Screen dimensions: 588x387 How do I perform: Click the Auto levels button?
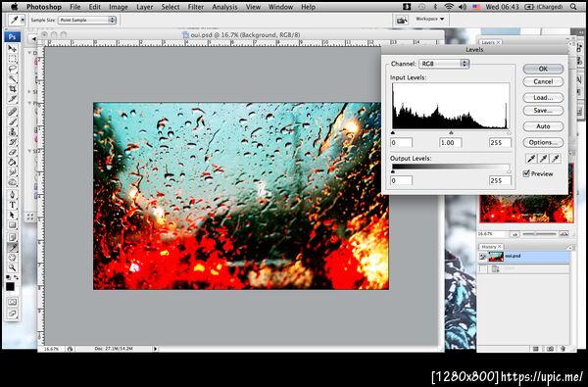click(x=543, y=126)
